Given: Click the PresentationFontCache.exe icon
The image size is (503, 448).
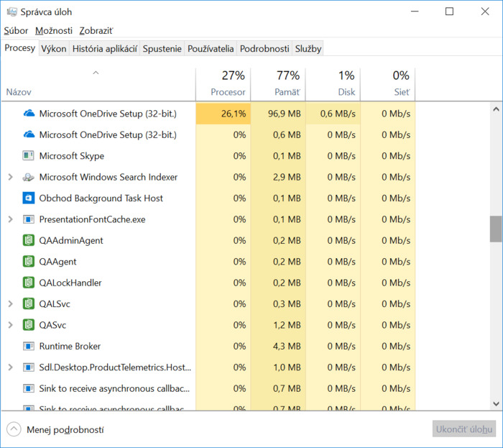Looking at the screenshot, I should coord(28,219).
